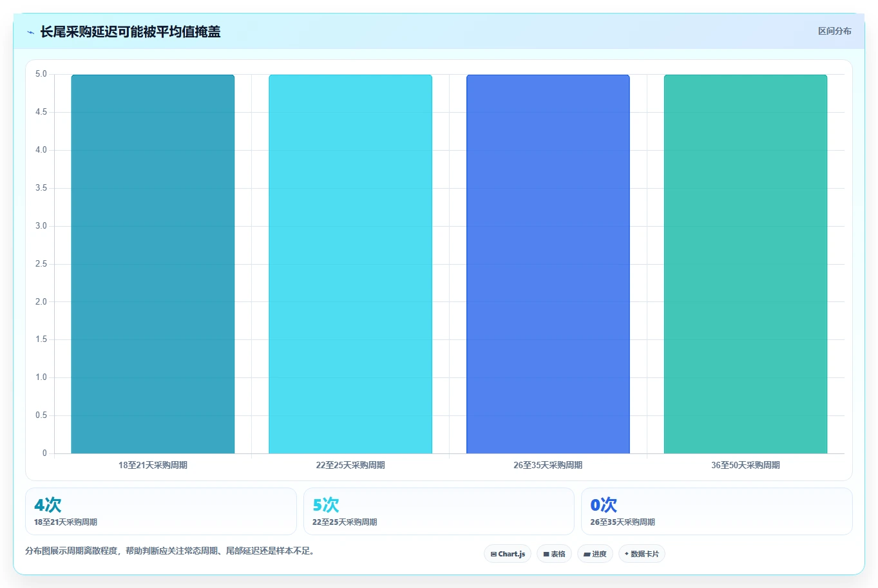Screen dimensions: 878x588
Task: Click the 进度 tag chip
Action: (595, 554)
